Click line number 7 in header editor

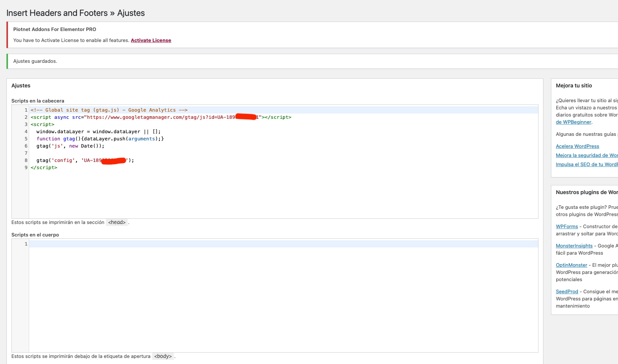(26, 153)
